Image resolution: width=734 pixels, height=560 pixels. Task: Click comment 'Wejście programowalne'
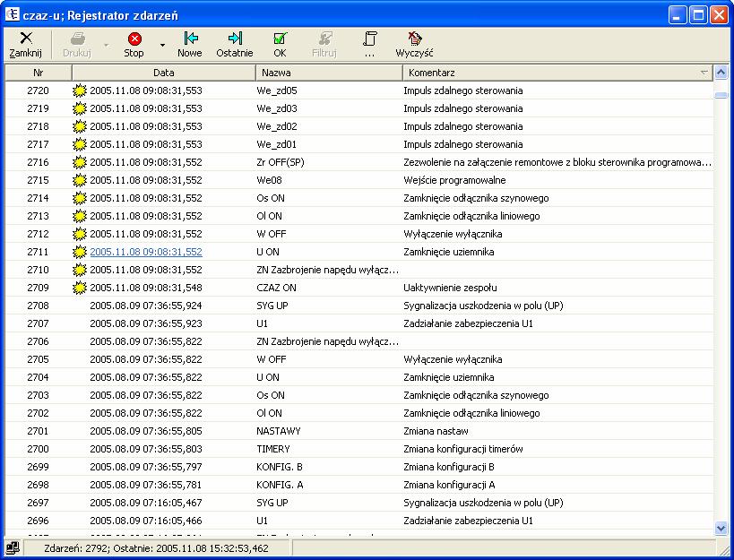point(454,180)
